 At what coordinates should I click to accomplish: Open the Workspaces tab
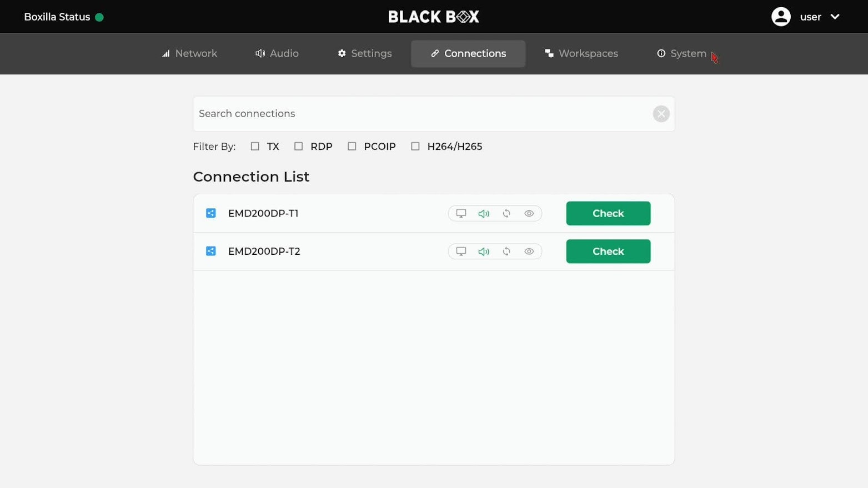click(581, 54)
